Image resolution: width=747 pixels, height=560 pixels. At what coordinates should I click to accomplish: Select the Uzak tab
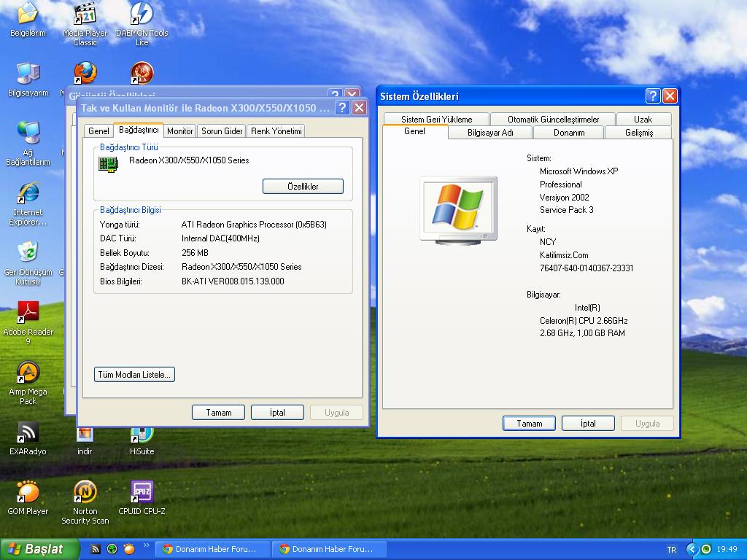[x=643, y=119]
